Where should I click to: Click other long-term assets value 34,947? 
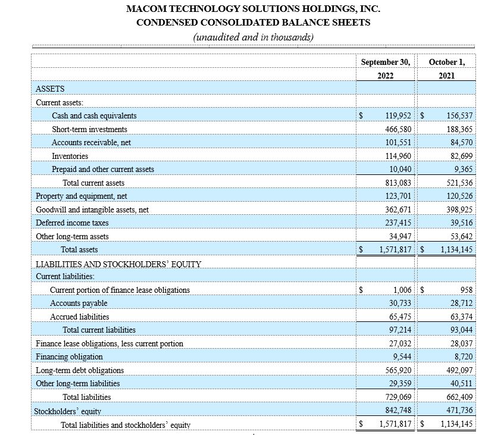(x=400, y=237)
